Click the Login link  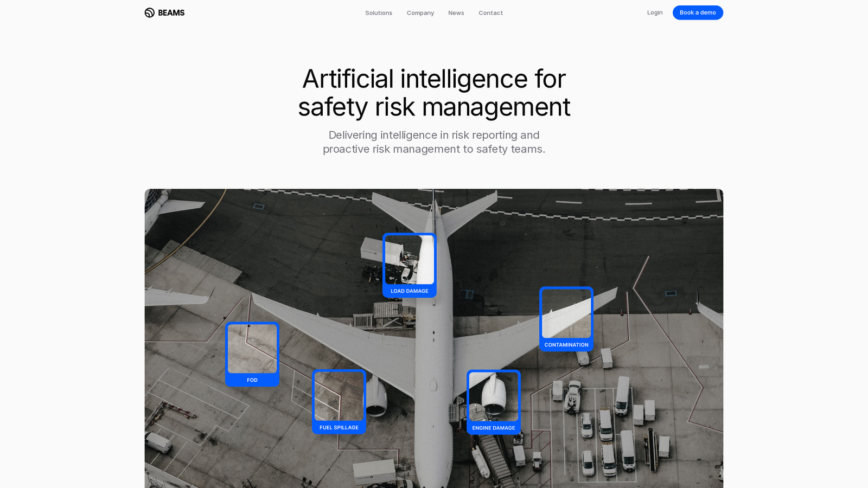coord(655,12)
